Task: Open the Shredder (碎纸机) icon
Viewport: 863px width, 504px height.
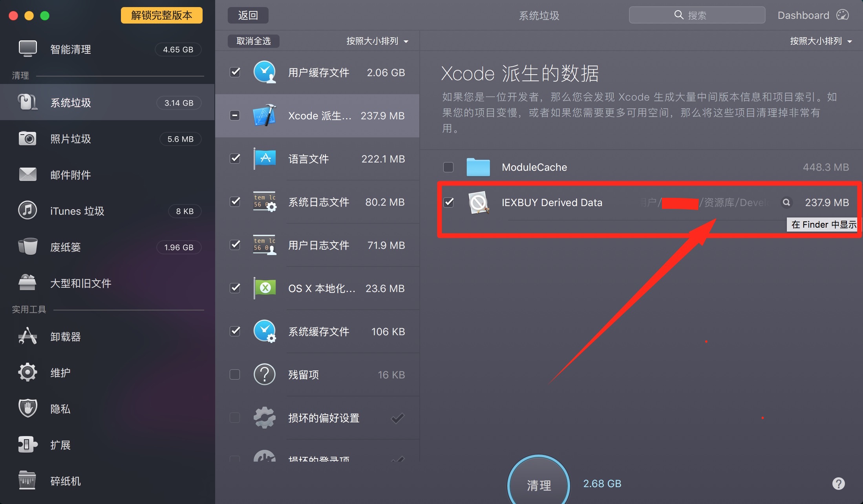Action: [x=27, y=480]
